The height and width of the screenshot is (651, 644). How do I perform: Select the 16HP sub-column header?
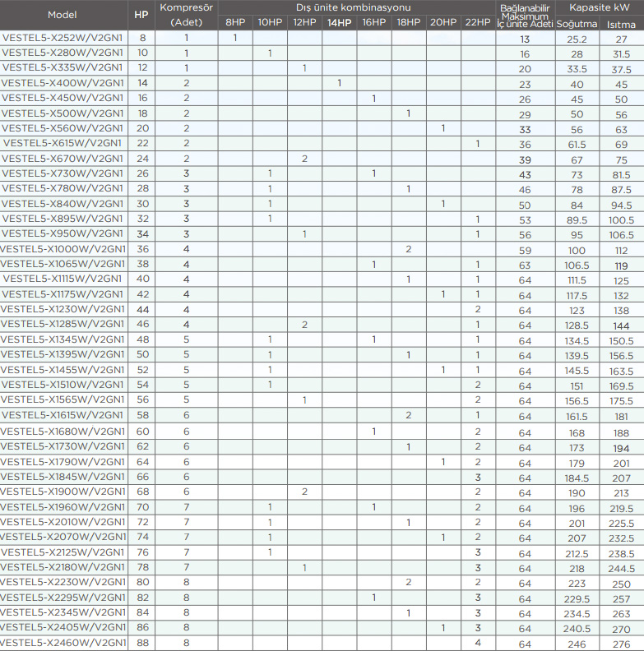374,22
